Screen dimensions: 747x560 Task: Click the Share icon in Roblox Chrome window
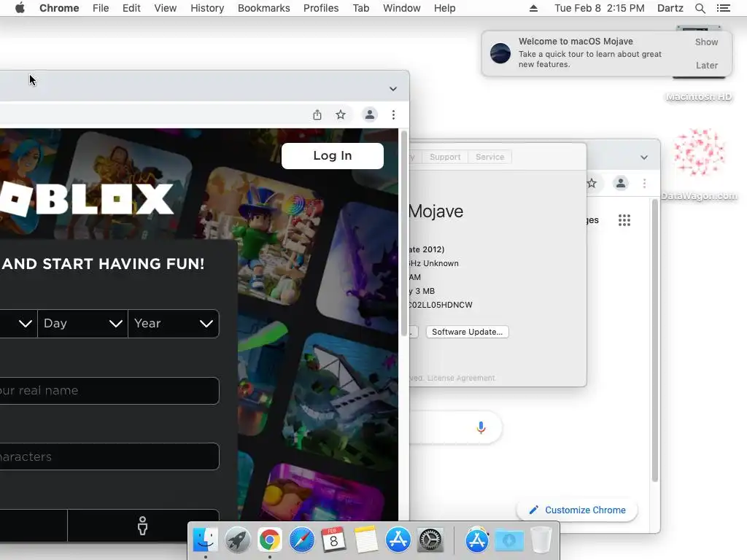click(317, 114)
